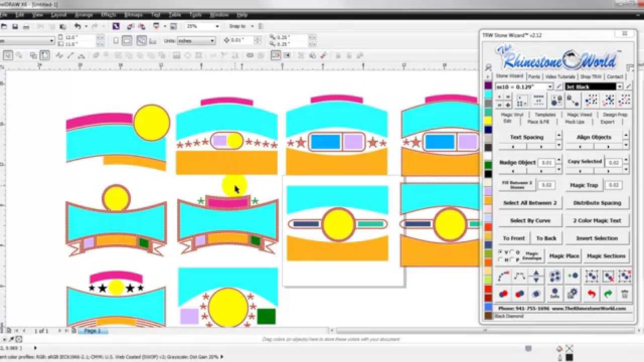The width and height of the screenshot is (644, 362).
Task: Click the Select All Between 2 button
Action: click(530, 203)
